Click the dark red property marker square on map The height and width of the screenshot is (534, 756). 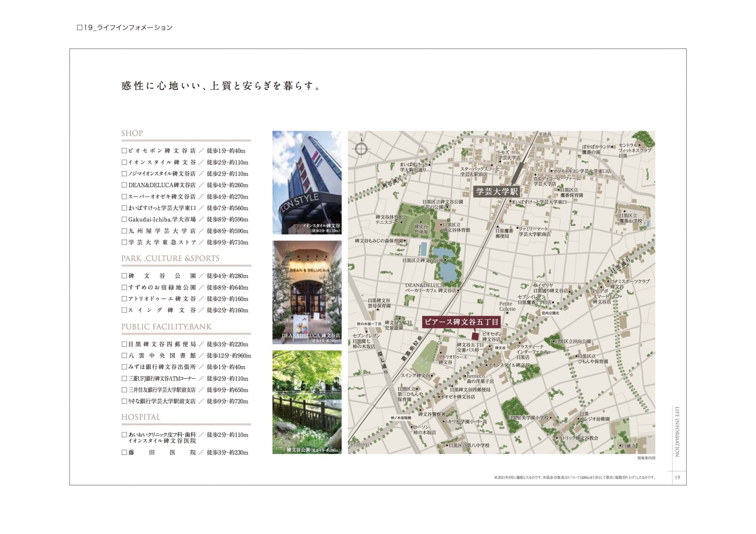click(475, 336)
